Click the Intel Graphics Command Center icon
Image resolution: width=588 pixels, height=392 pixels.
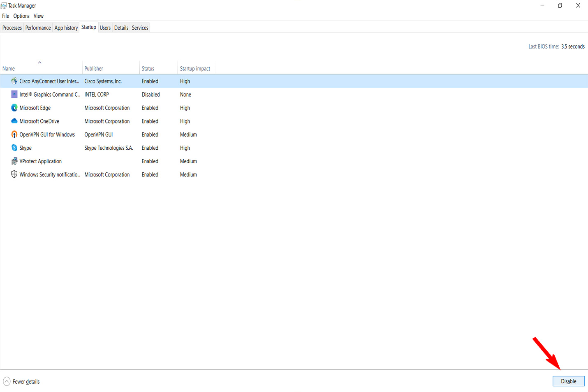click(14, 94)
